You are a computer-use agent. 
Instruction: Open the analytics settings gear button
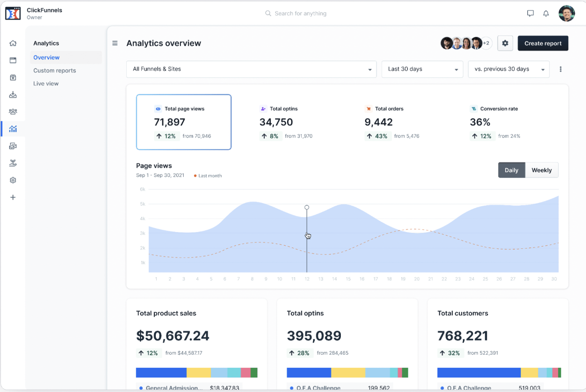pos(505,43)
